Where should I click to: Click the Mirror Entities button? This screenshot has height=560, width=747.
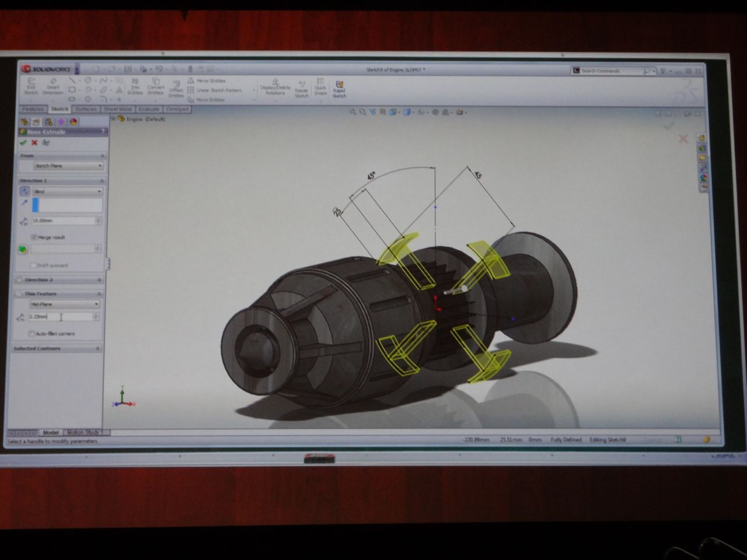tap(210, 80)
